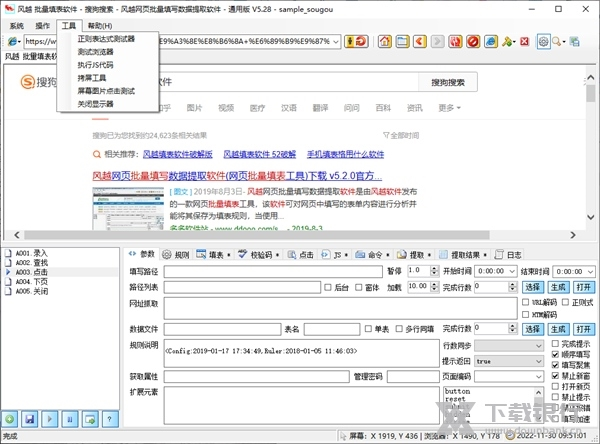This screenshot has height=444, width=600.
Task: Uncheck the 禁止新窗 checkbox
Action: (555, 376)
